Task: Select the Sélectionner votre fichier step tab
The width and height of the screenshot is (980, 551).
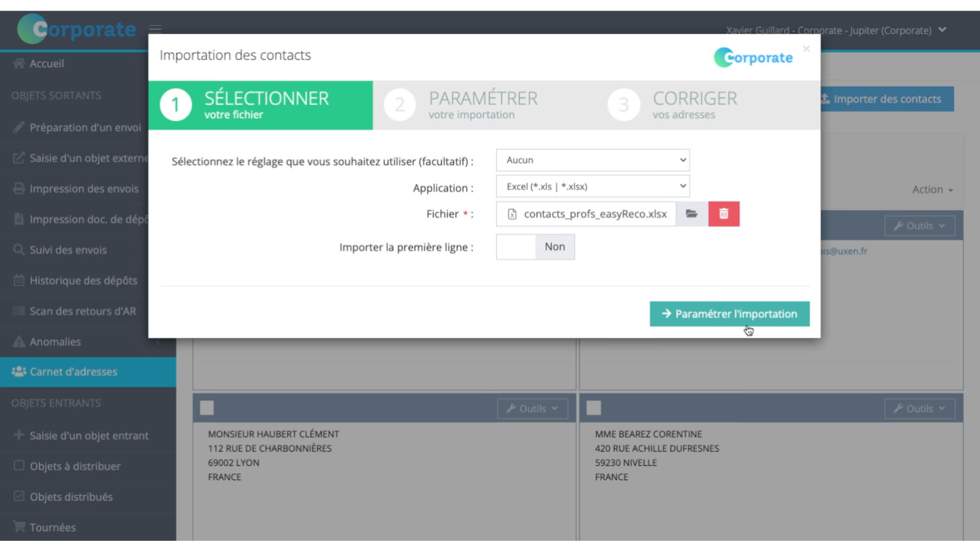Action: (x=260, y=105)
